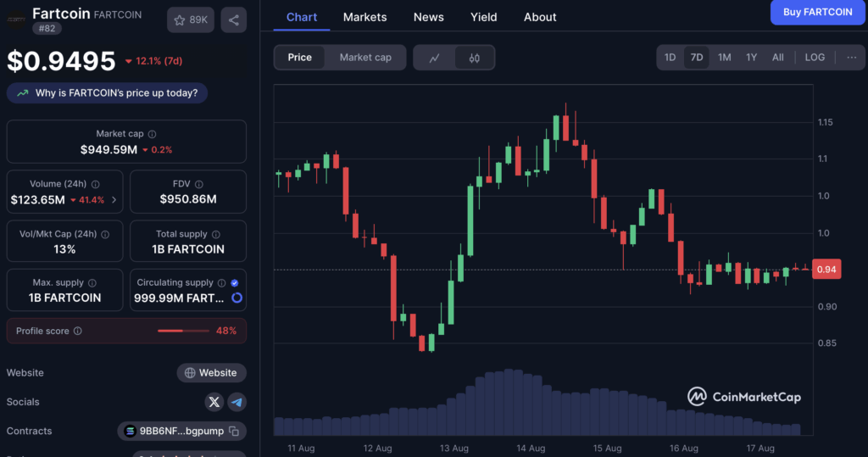Open the About tab

[540, 17]
